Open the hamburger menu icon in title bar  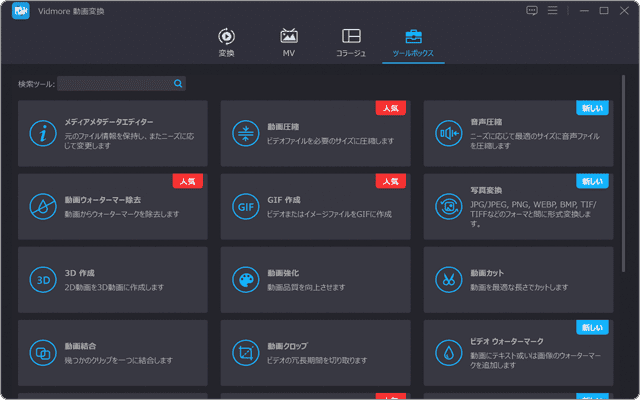[553, 10]
